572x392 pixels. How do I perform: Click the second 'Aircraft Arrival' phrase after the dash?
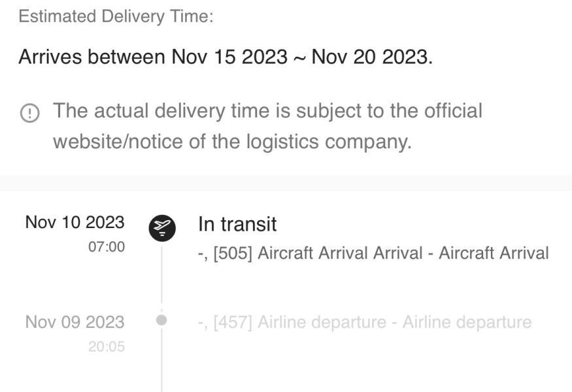pyautogui.click(x=494, y=253)
